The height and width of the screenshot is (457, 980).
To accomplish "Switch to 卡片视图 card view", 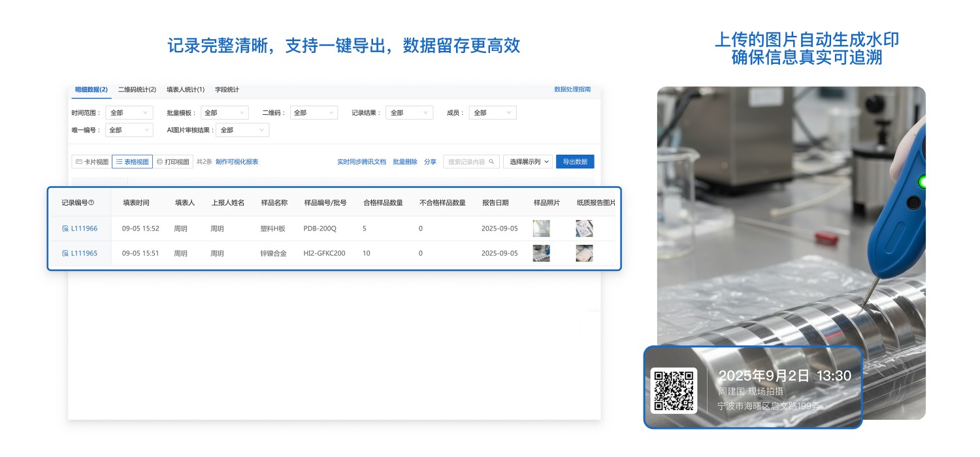I will click(92, 162).
